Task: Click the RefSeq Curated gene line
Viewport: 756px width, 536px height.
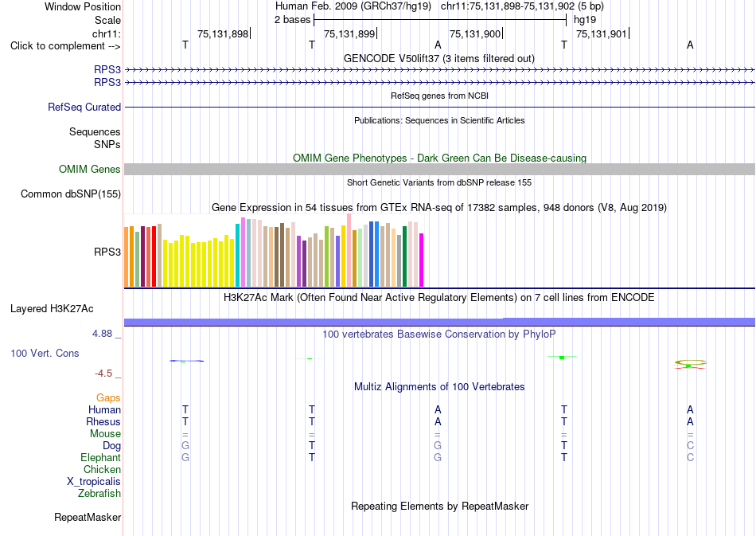Action: [x=440, y=107]
